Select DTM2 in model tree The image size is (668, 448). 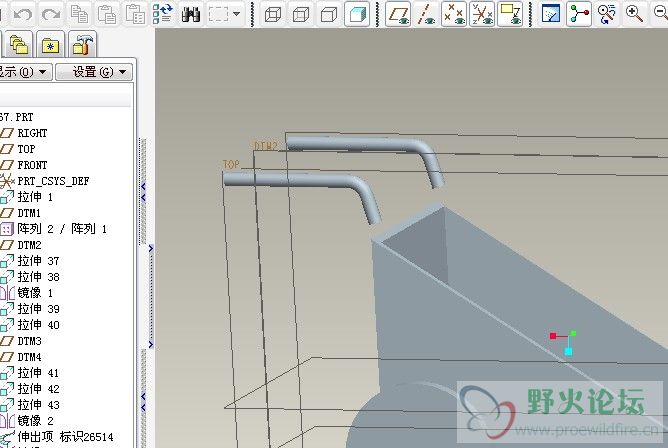click(29, 245)
